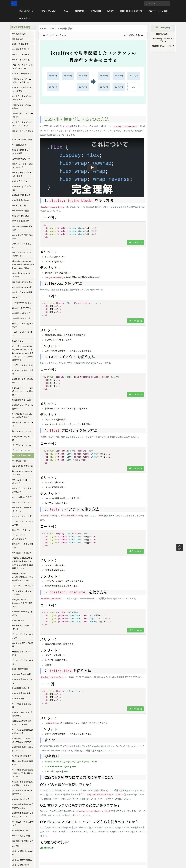Click Try case under the inline-flex code example

click(x=135, y=709)
